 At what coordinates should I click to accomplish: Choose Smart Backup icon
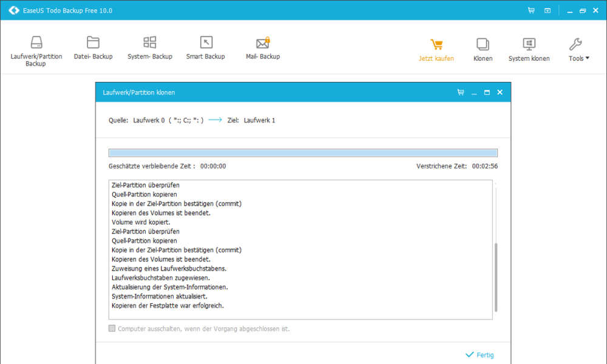[206, 48]
